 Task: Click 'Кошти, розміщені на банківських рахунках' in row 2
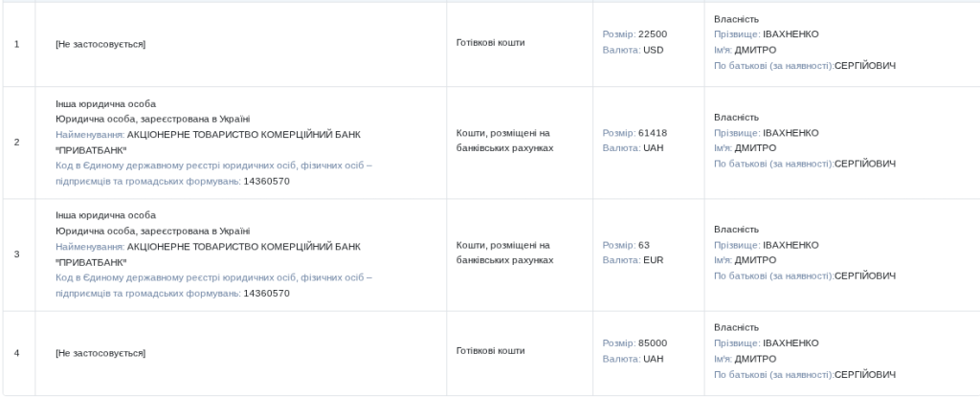505,141
